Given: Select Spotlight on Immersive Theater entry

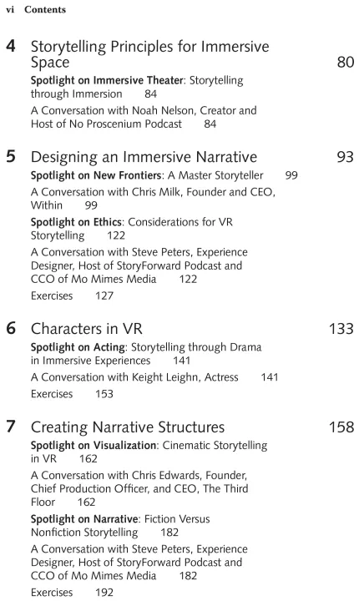Looking at the screenshot, I should 137,87.
